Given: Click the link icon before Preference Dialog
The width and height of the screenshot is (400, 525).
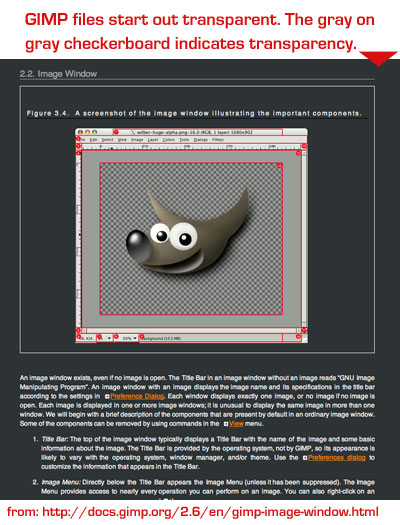Looking at the screenshot, I should click(x=107, y=397).
